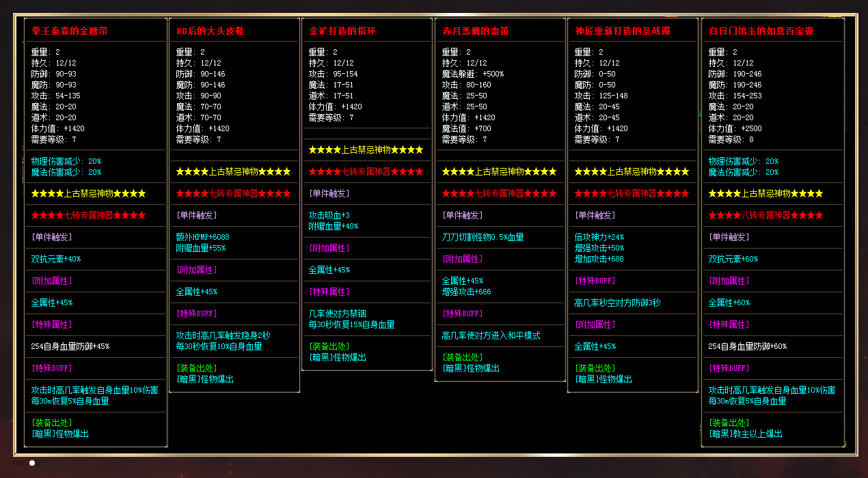Click the 高几率使对方进入和平模式 buff text
The width and height of the screenshot is (868, 478).
(491, 335)
